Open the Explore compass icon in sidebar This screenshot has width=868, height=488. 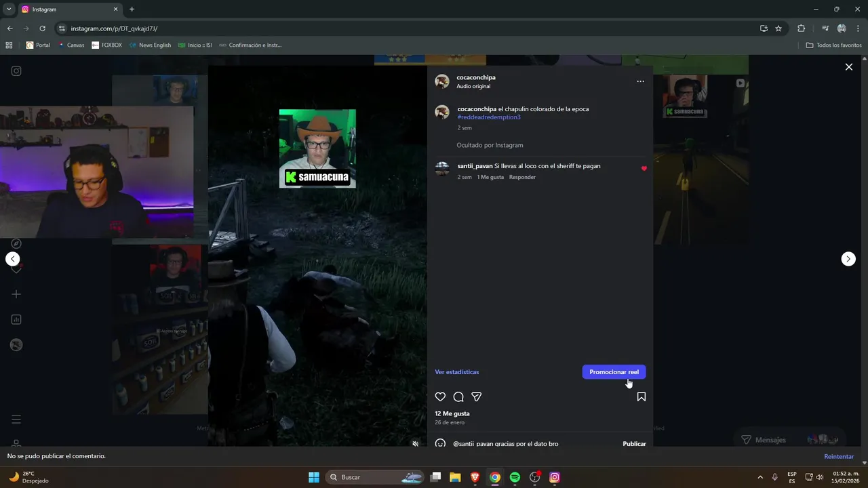16,243
